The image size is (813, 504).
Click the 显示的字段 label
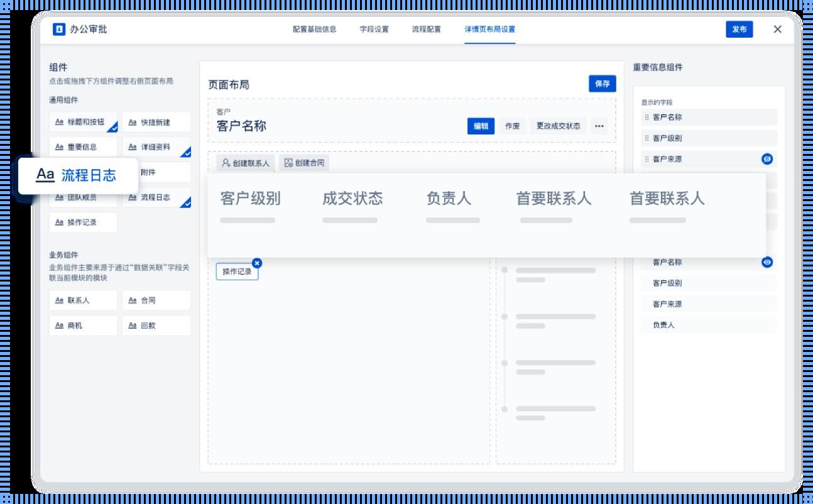(657, 102)
